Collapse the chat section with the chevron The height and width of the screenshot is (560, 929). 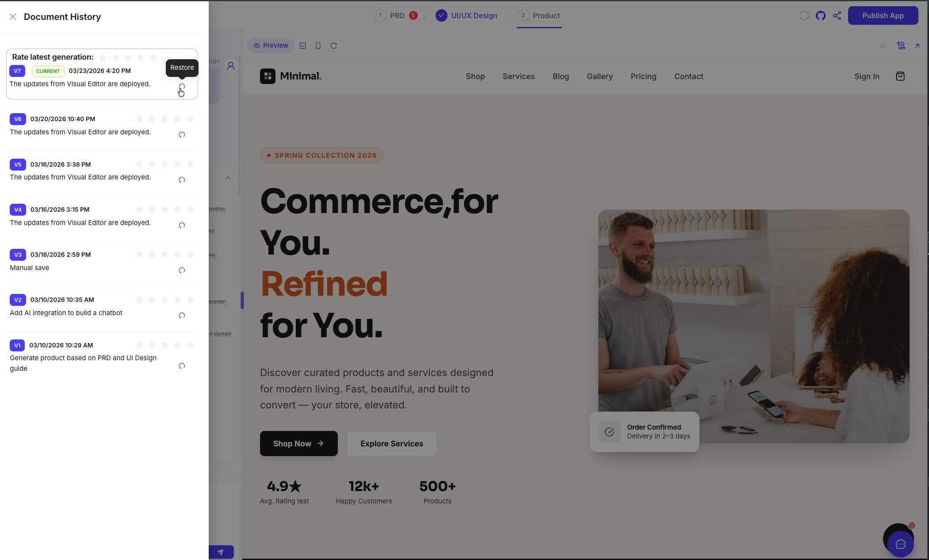tap(228, 178)
